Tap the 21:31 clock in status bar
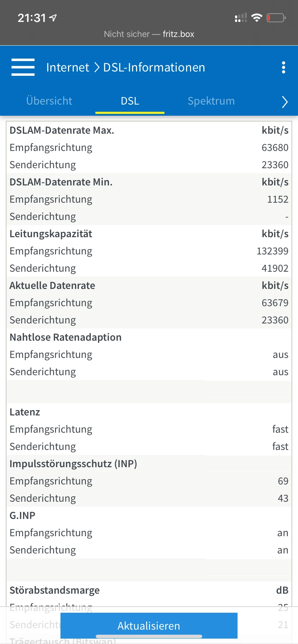The image size is (298, 644). pyautogui.click(x=32, y=18)
